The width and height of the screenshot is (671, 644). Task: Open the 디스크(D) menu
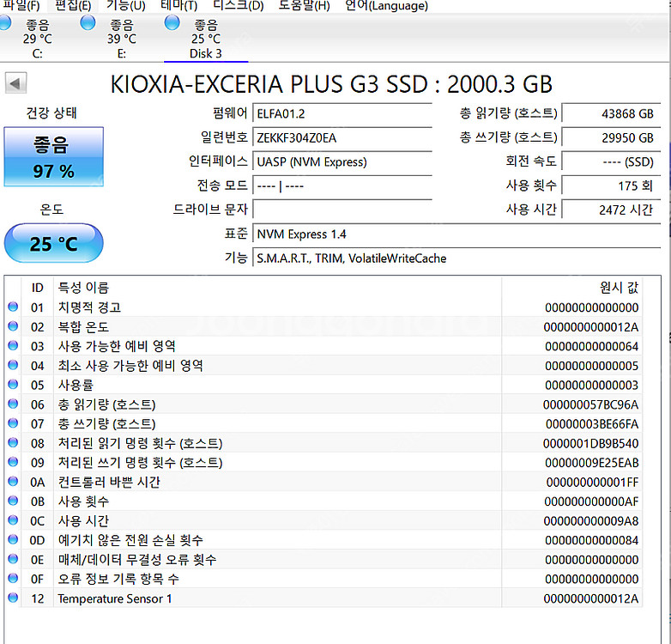point(239,5)
